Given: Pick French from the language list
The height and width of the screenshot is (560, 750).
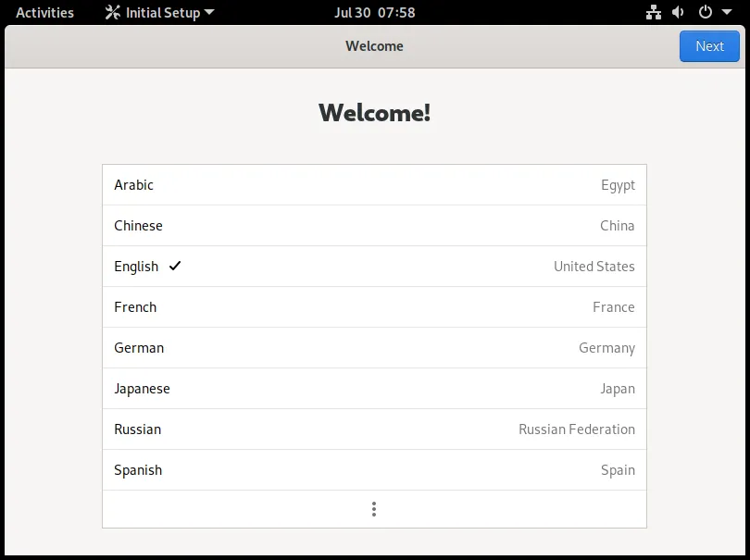Looking at the screenshot, I should pyautogui.click(x=374, y=307).
